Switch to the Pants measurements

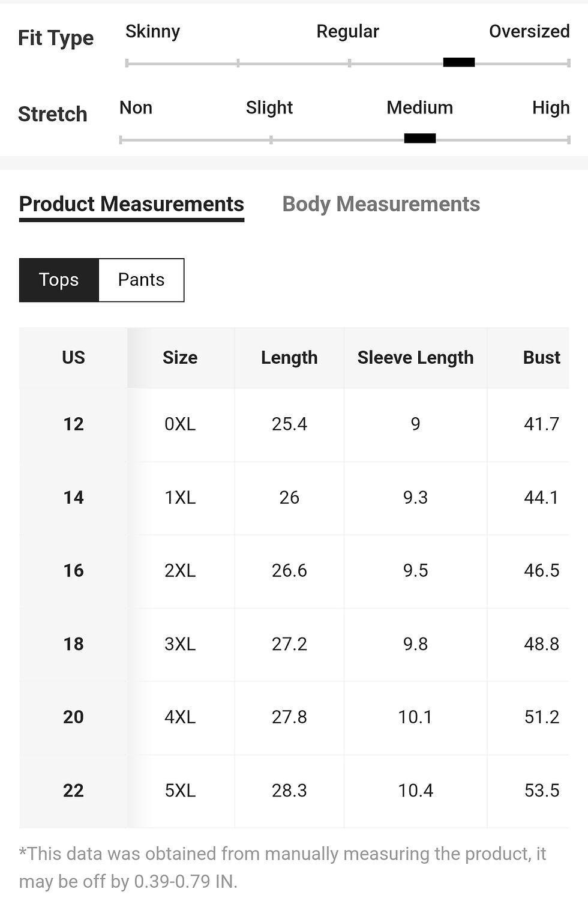coord(141,280)
